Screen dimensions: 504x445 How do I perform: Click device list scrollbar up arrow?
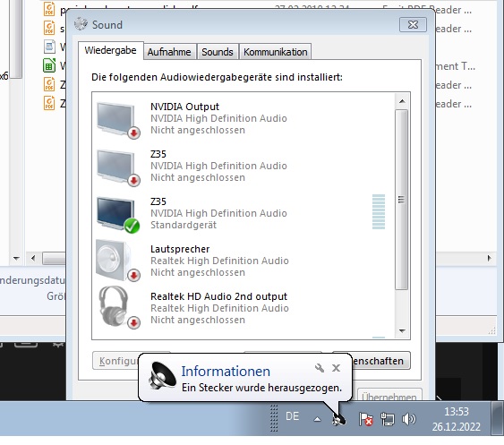(402, 101)
